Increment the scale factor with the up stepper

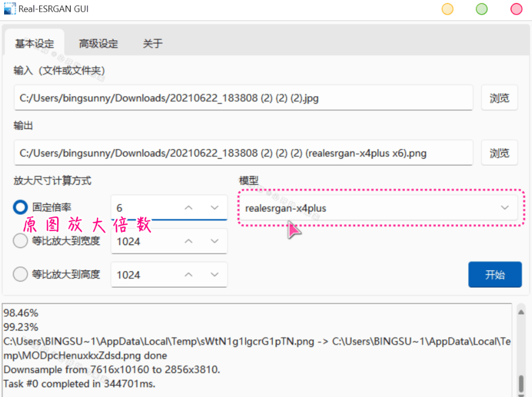[x=188, y=207]
